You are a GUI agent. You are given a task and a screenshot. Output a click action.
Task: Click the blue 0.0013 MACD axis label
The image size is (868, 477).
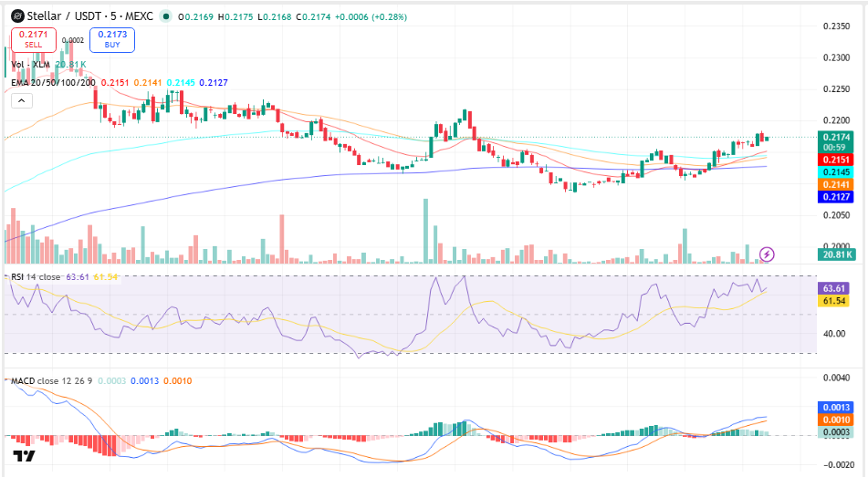pos(836,408)
